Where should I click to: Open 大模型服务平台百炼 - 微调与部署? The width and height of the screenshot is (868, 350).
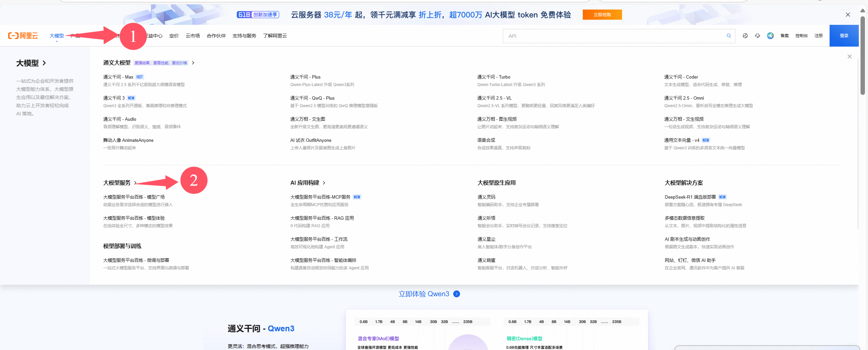point(136,261)
